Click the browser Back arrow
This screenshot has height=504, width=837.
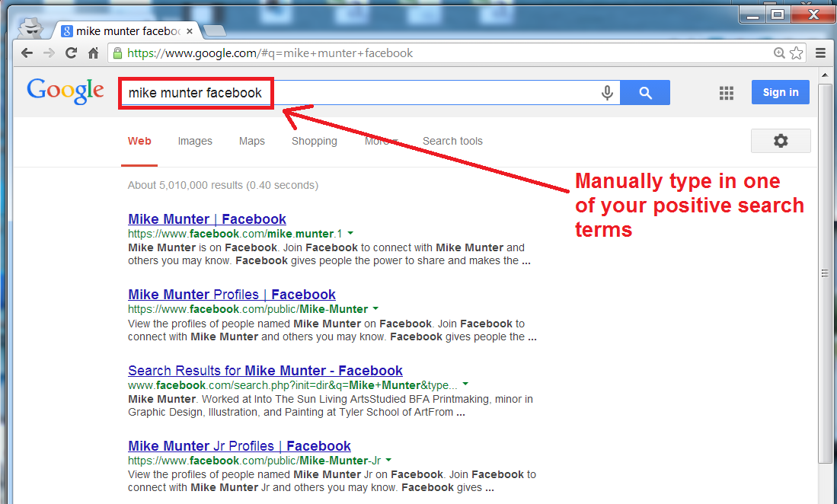[x=27, y=53]
